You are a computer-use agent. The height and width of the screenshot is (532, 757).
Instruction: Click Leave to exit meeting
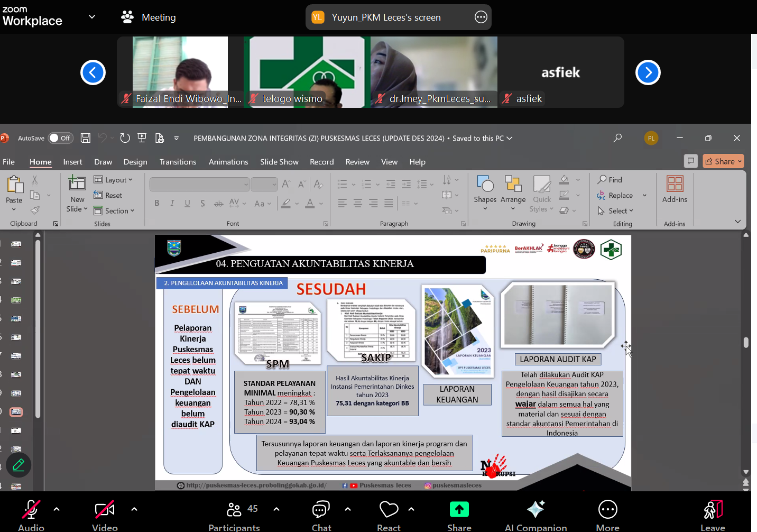713,510
